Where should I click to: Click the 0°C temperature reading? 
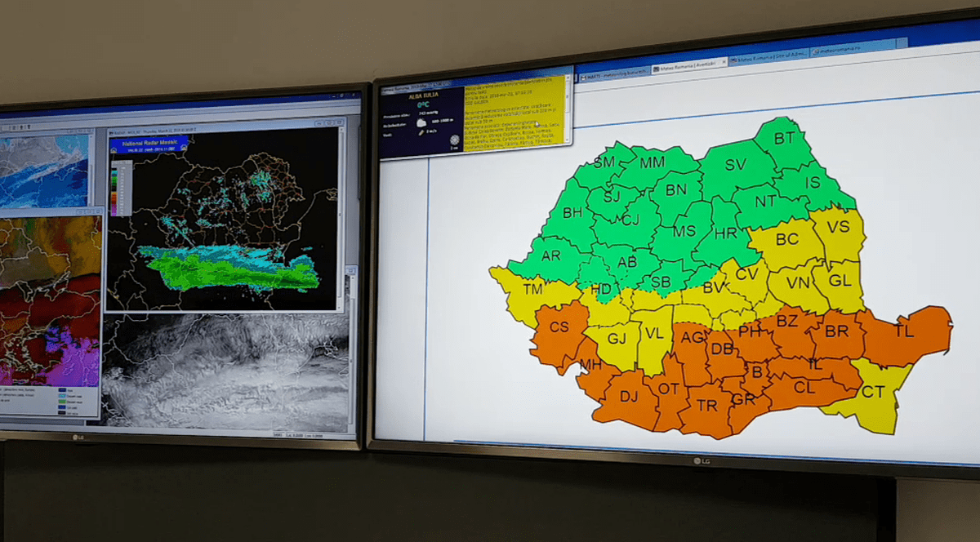click(x=423, y=104)
